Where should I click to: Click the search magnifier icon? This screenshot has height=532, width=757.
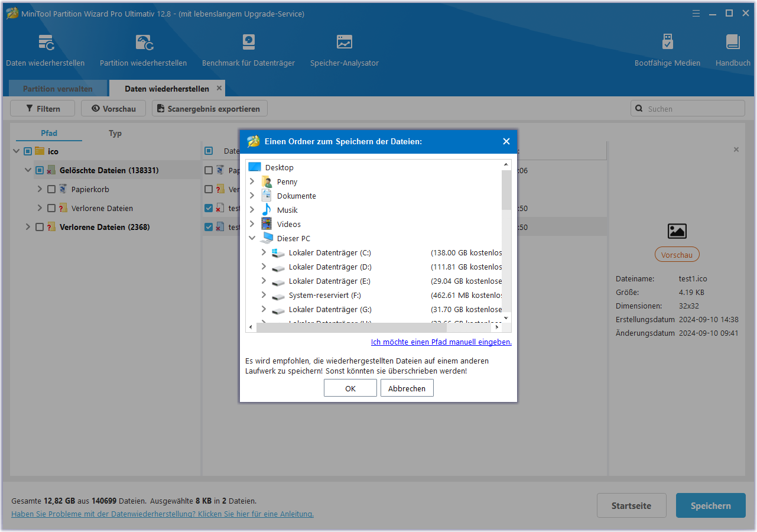coord(639,109)
